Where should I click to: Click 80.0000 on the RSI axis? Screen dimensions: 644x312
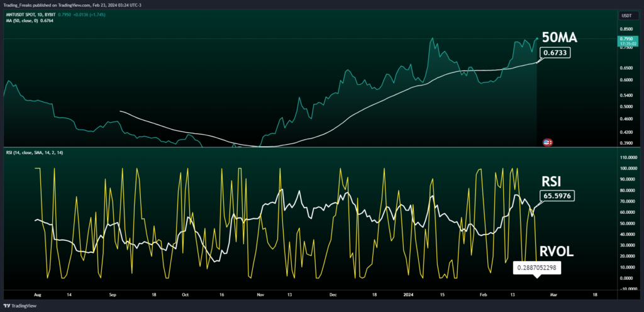[x=627, y=191]
